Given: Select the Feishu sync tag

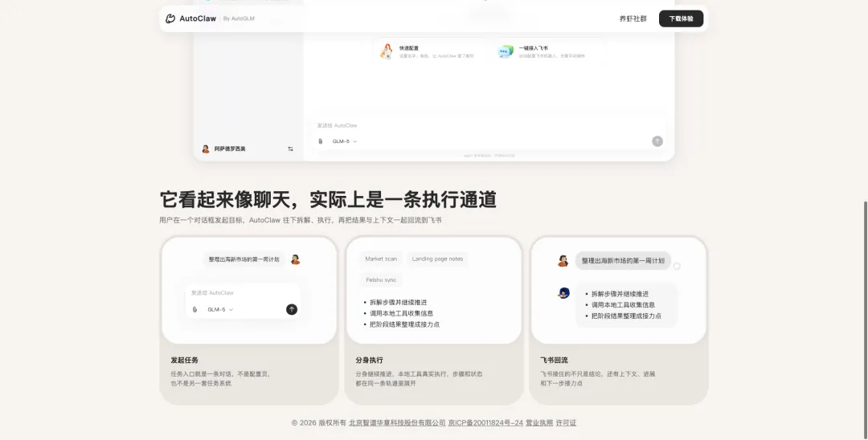Looking at the screenshot, I should pos(381,279).
